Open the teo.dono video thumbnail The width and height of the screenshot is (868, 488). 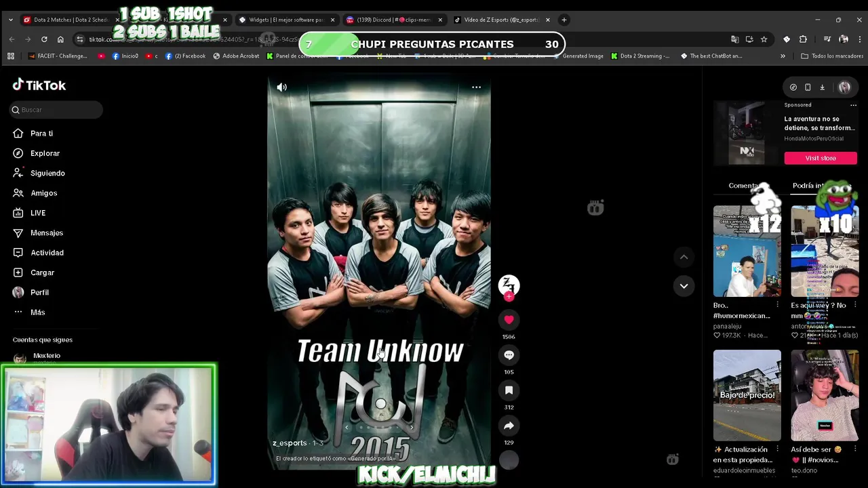825,395
